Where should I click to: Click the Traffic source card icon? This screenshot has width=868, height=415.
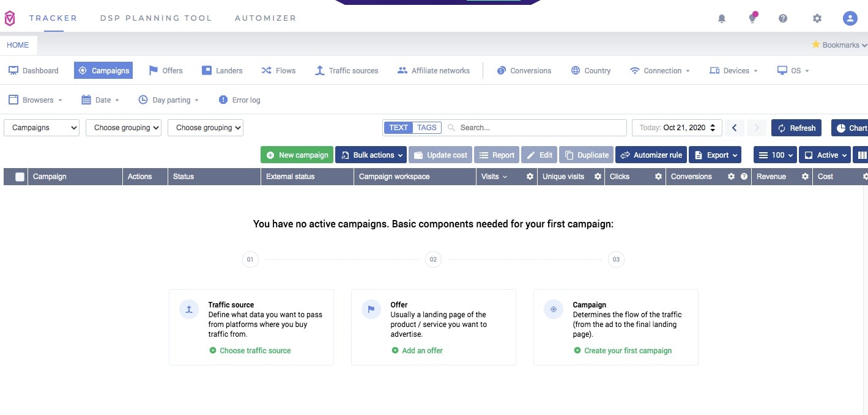click(189, 309)
